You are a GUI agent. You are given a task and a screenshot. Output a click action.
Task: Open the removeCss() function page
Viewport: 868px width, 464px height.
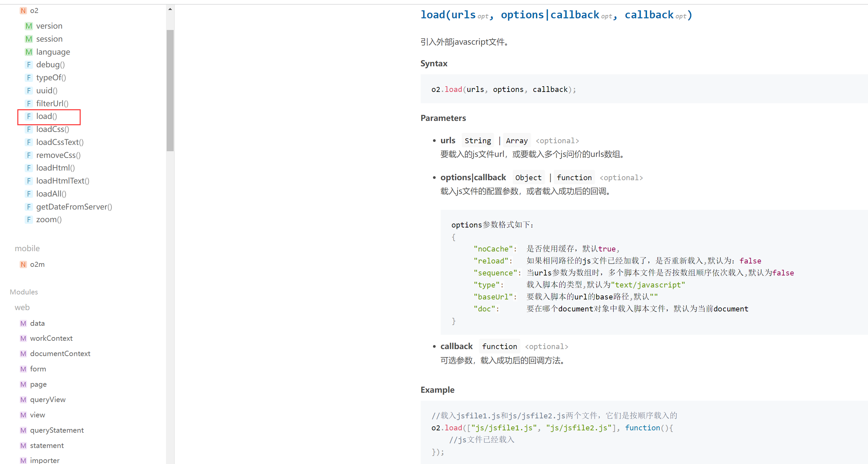58,155
